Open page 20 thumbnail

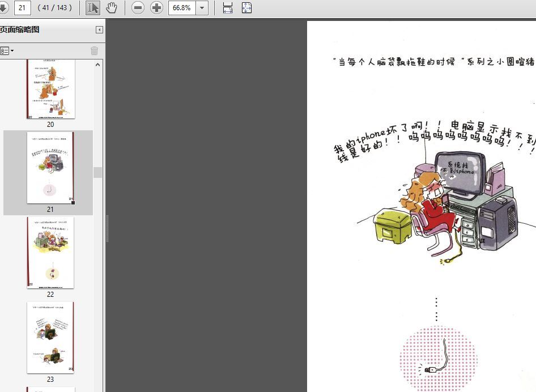[x=50, y=89]
